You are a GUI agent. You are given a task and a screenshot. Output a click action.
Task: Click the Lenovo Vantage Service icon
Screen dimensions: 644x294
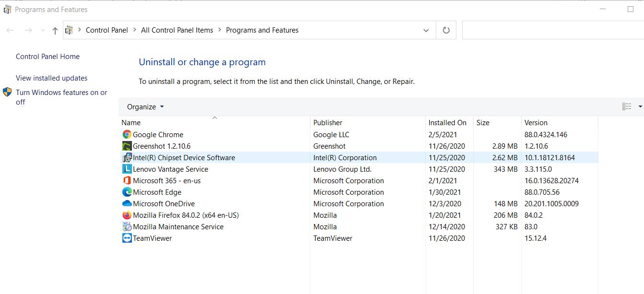[x=127, y=169]
